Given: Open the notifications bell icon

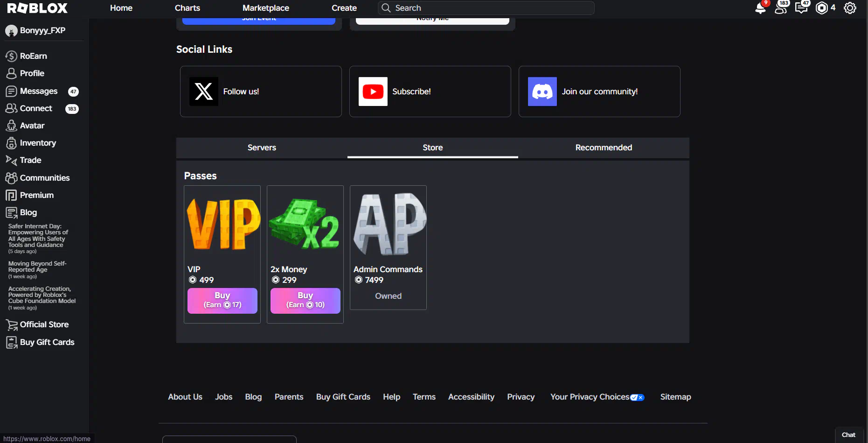Looking at the screenshot, I should tap(760, 8).
